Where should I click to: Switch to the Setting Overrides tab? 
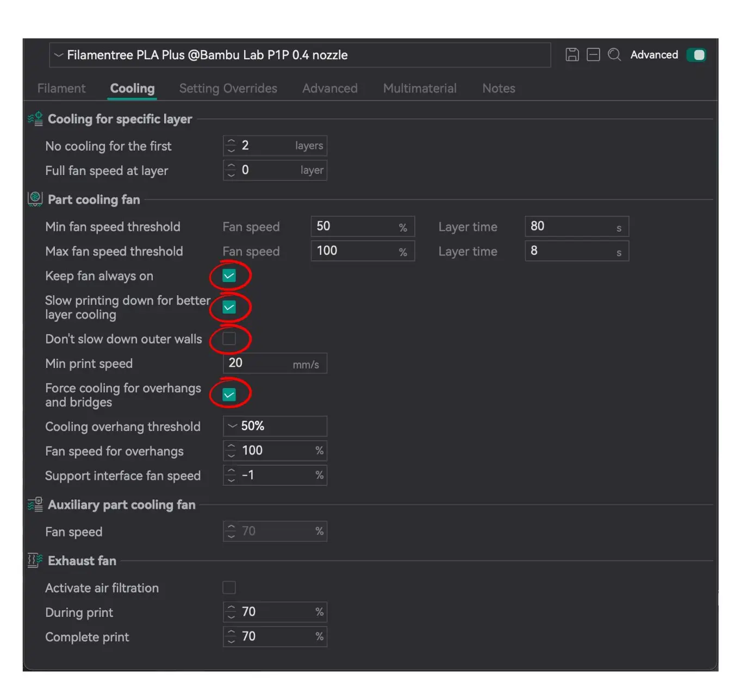coord(228,89)
